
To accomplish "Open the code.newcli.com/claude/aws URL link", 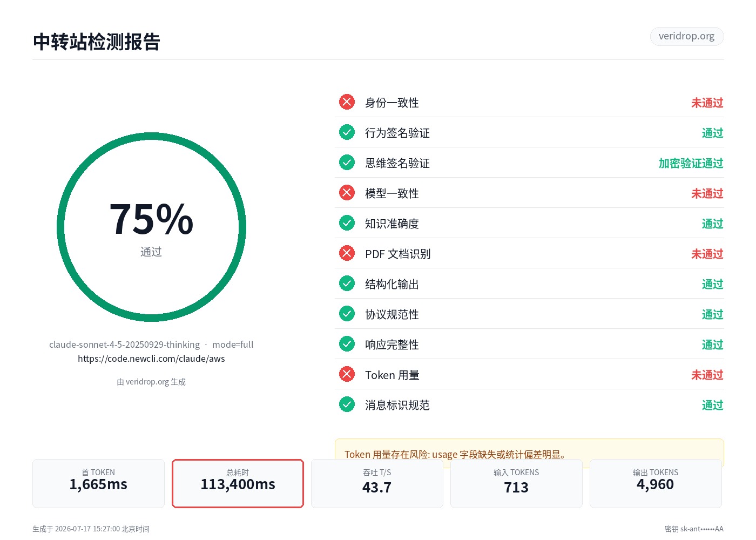I will (x=151, y=359).
